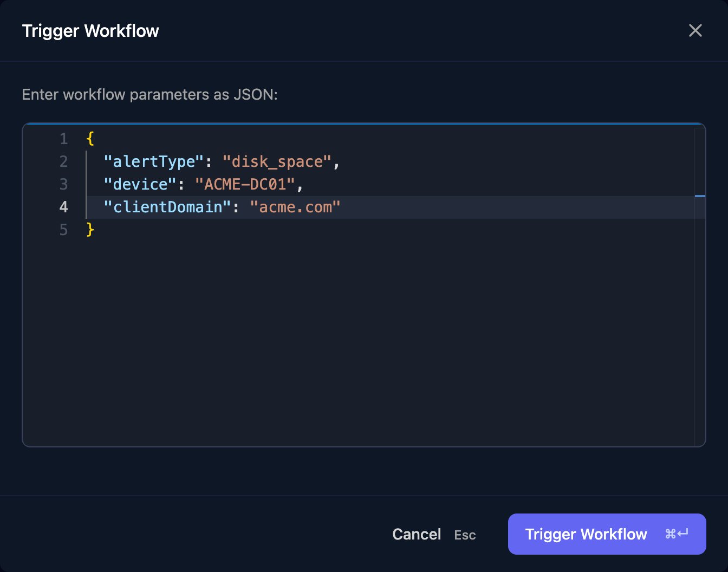Click line number 2 in the gutter
Image resolution: width=728 pixels, height=572 pixels.
click(63, 161)
